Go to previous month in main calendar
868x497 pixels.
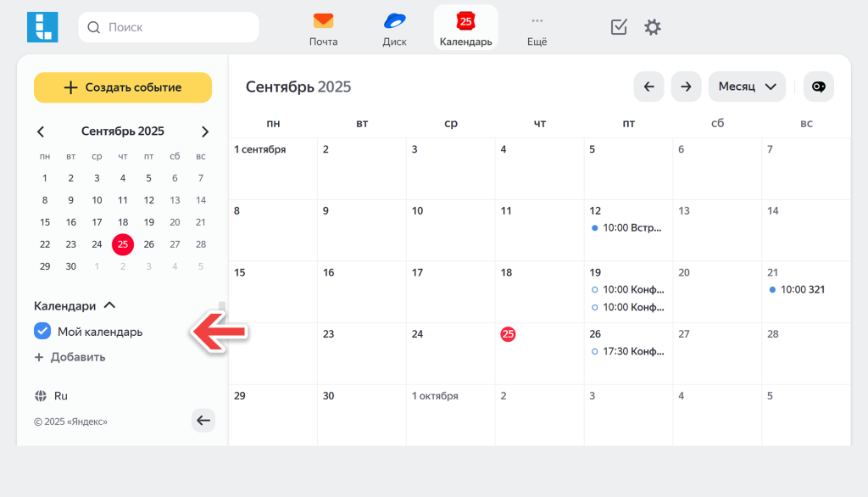[x=648, y=87]
